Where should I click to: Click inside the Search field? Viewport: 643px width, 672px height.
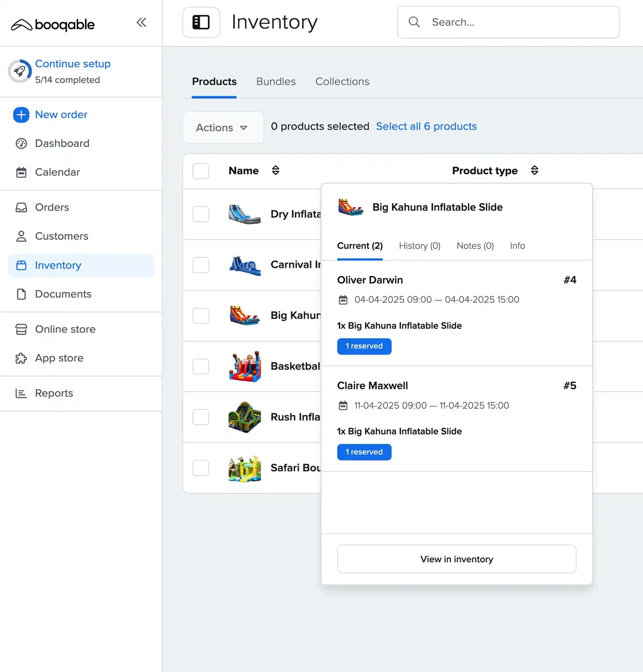click(x=508, y=22)
